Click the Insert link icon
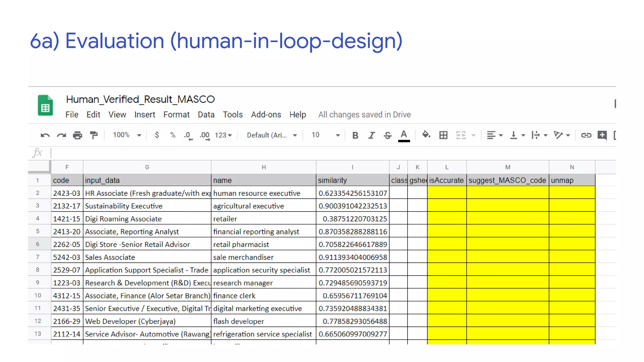 (x=586, y=135)
